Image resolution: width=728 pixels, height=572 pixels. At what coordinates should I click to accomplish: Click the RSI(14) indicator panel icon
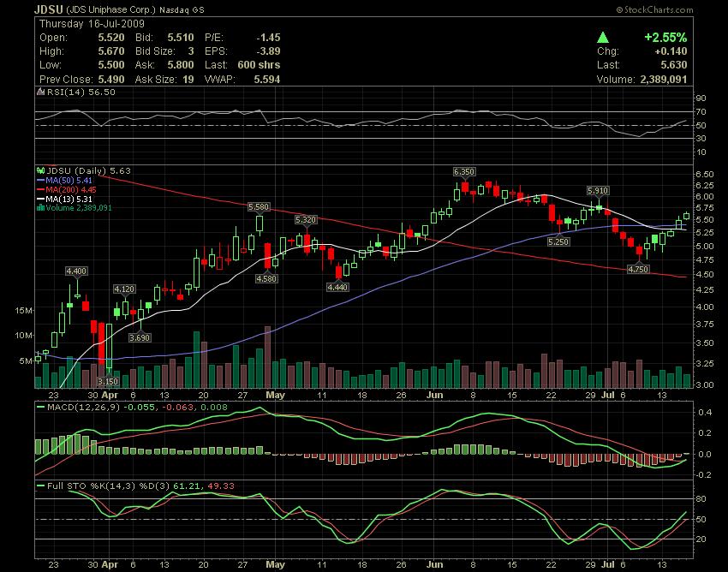pos(41,92)
